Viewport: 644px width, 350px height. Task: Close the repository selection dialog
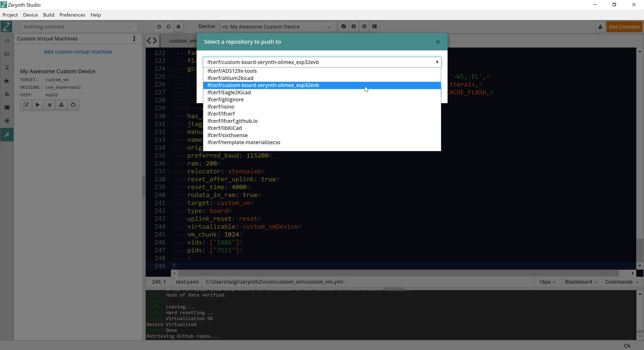[x=437, y=42]
